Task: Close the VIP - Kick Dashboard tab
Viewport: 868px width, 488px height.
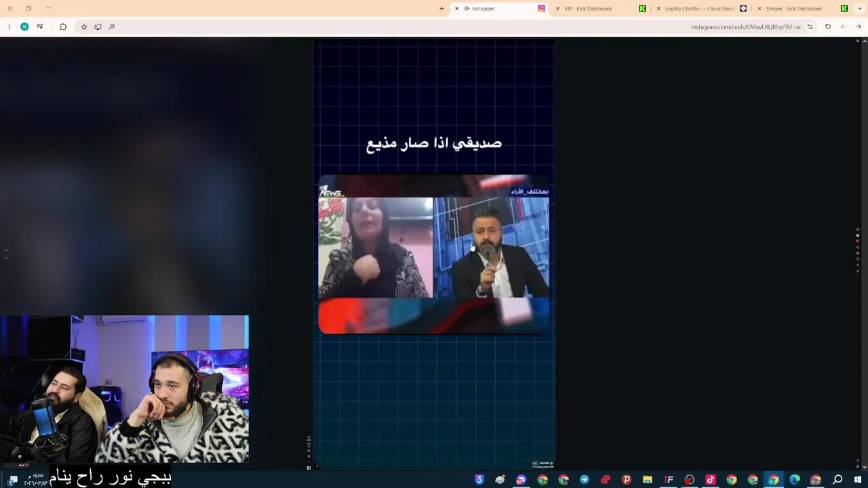Action: (x=557, y=8)
